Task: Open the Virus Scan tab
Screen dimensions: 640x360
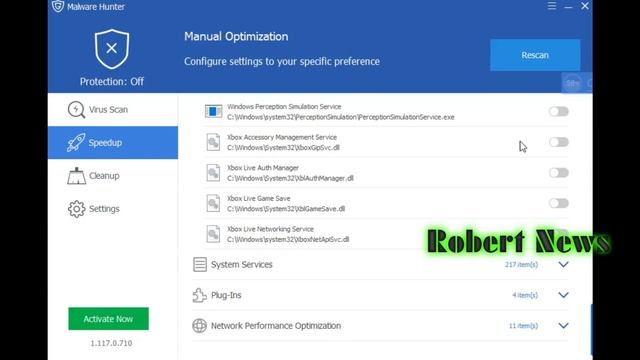Action: [x=113, y=109]
